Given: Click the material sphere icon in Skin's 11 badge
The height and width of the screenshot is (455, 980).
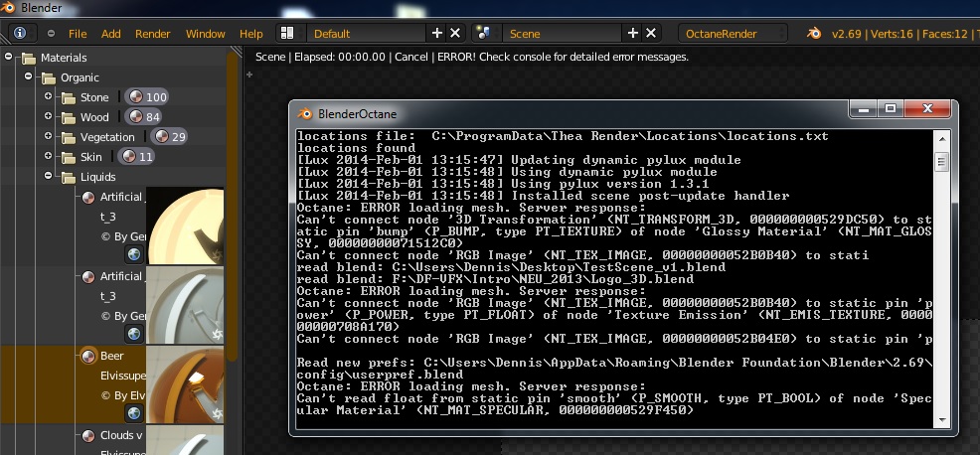Looking at the screenshot, I should pos(129,156).
